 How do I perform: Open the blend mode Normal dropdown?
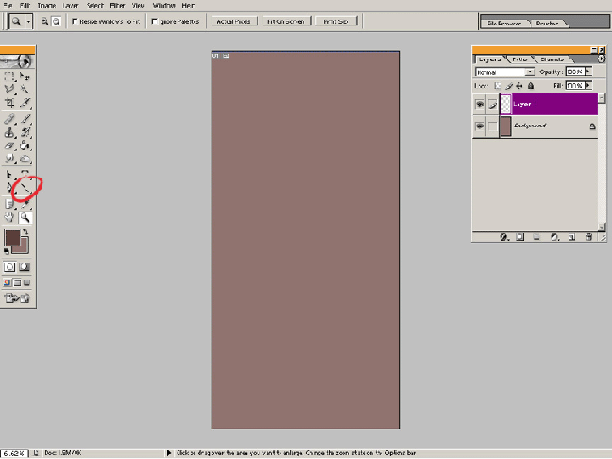click(x=530, y=72)
